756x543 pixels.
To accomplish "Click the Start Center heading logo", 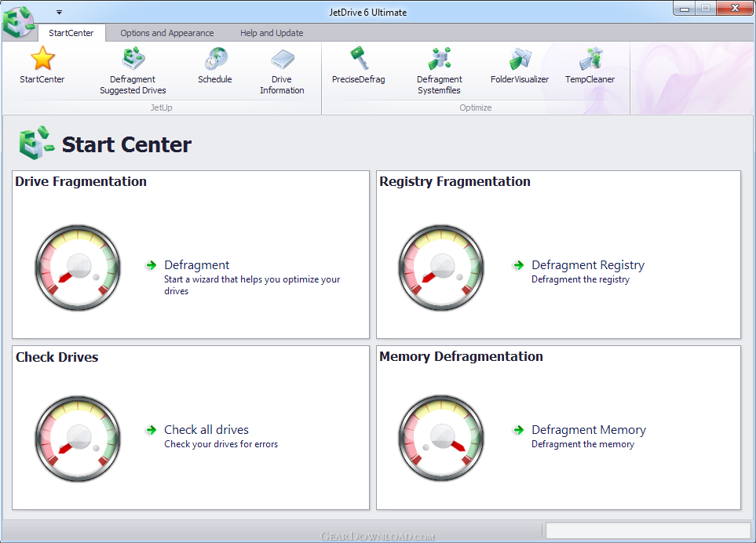I will coord(37,143).
